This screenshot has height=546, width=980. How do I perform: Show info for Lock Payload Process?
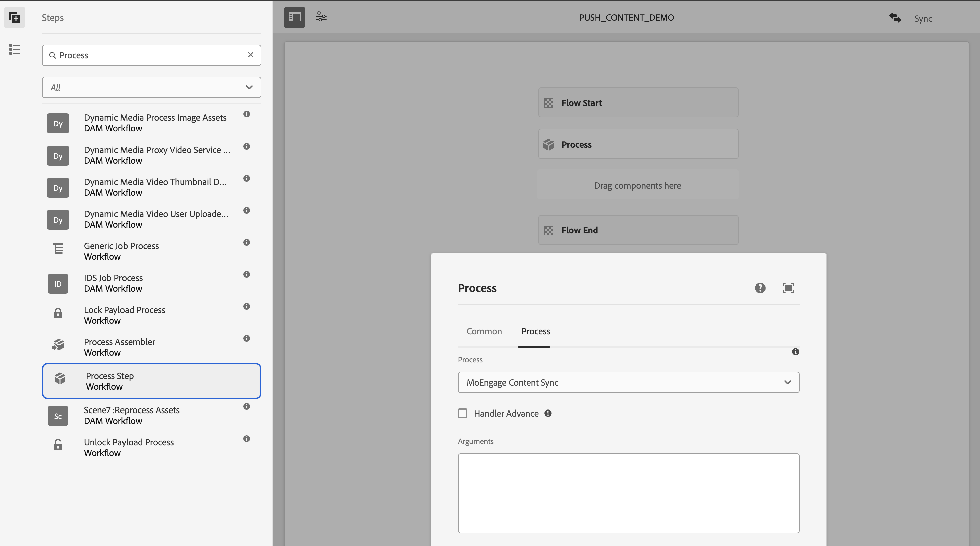coord(247,306)
